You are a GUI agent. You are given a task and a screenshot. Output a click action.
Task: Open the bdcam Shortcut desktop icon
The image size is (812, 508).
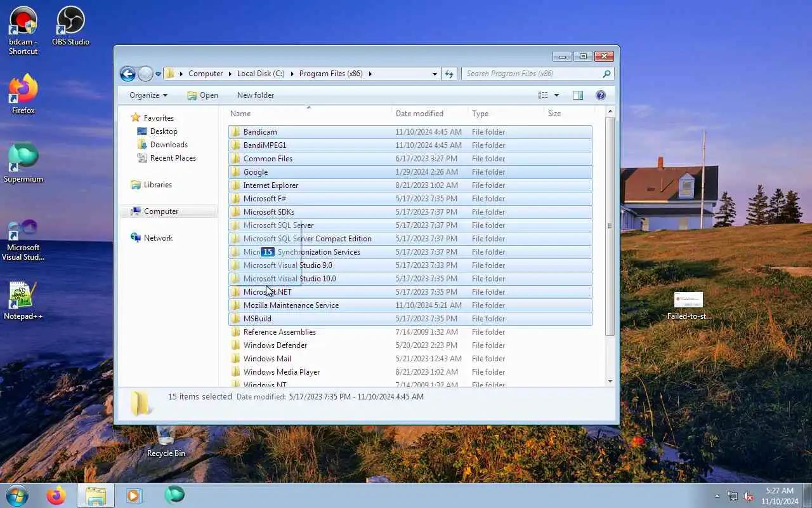(23, 30)
